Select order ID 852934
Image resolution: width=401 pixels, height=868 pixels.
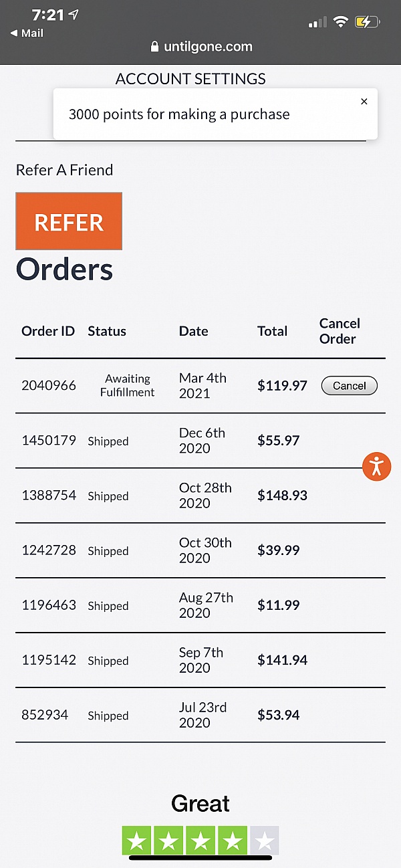click(x=45, y=715)
